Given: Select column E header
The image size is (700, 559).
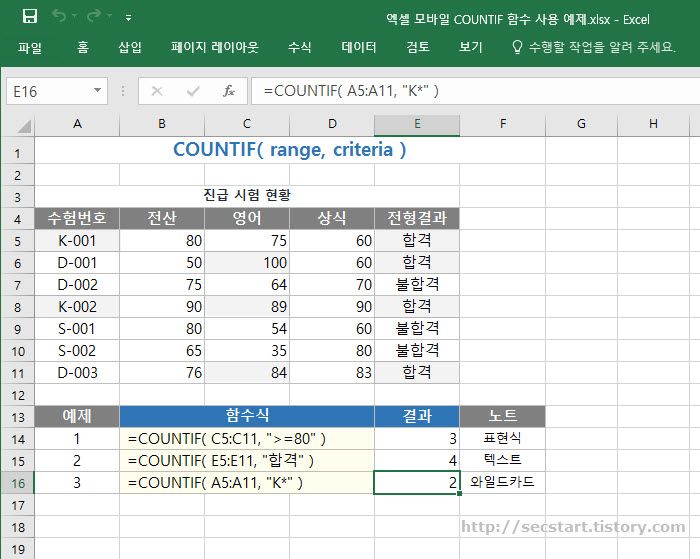Looking at the screenshot, I should point(417,124).
